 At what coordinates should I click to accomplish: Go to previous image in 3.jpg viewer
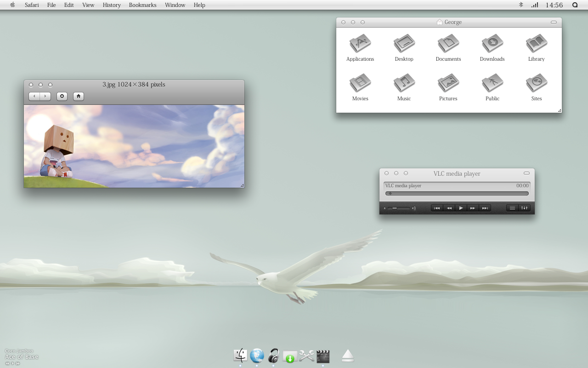[34, 96]
